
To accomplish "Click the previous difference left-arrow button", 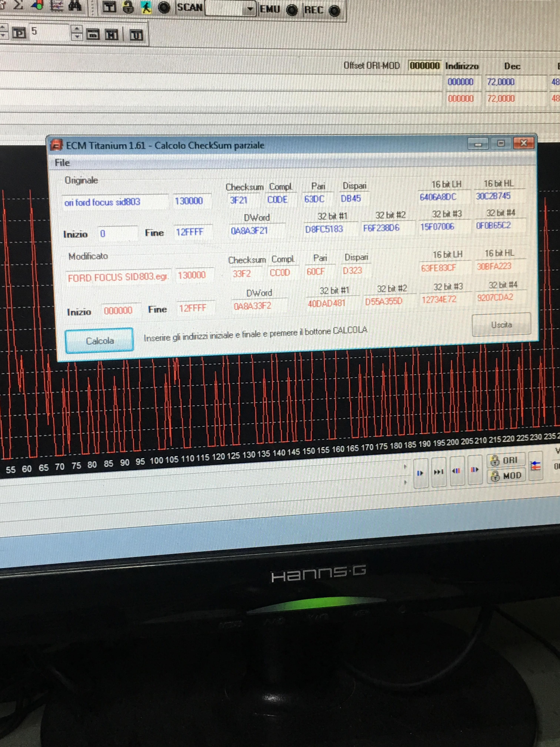I will 457,470.
